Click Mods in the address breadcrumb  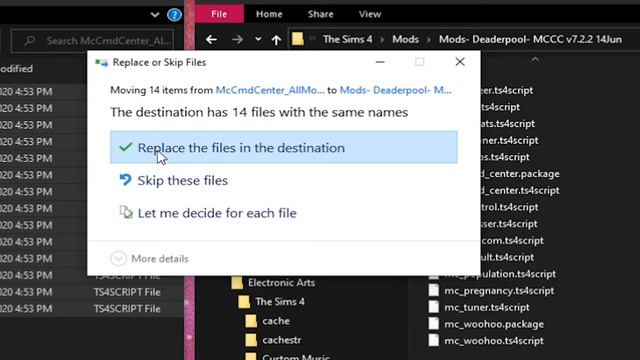pos(405,40)
